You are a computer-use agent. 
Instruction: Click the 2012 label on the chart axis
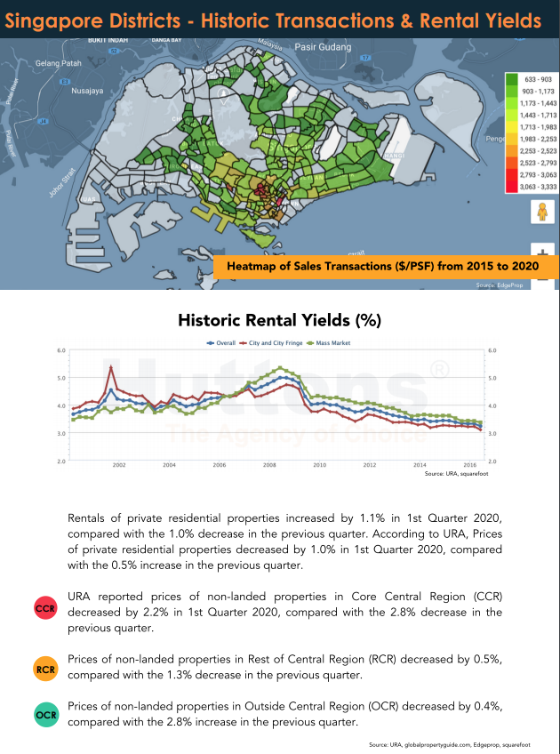pos(370,465)
